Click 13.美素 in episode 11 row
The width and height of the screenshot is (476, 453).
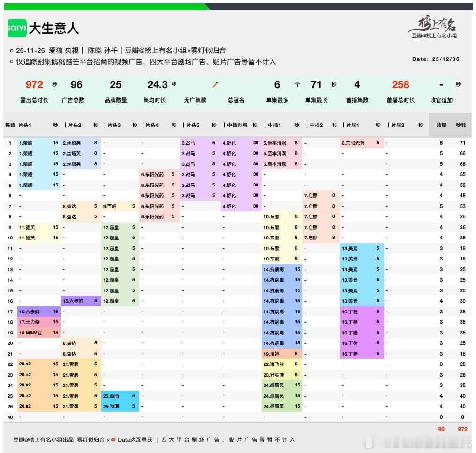pyautogui.click(x=362, y=248)
